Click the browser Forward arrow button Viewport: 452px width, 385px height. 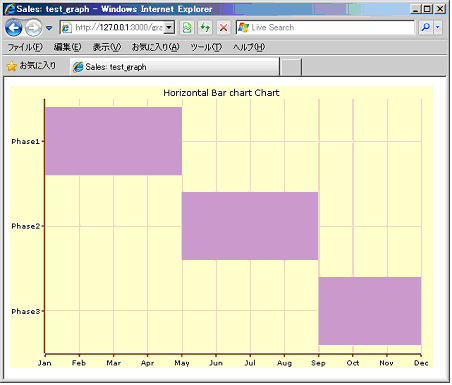[x=33, y=28]
